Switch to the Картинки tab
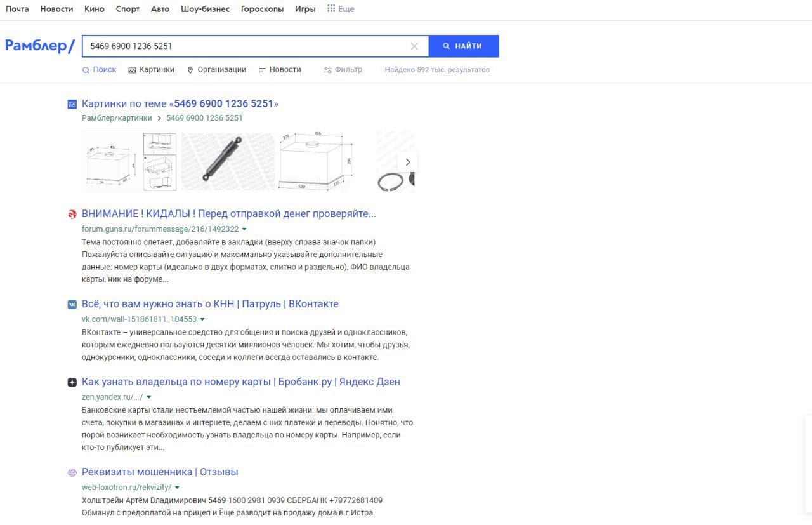The height and width of the screenshot is (525, 812). click(x=151, y=70)
